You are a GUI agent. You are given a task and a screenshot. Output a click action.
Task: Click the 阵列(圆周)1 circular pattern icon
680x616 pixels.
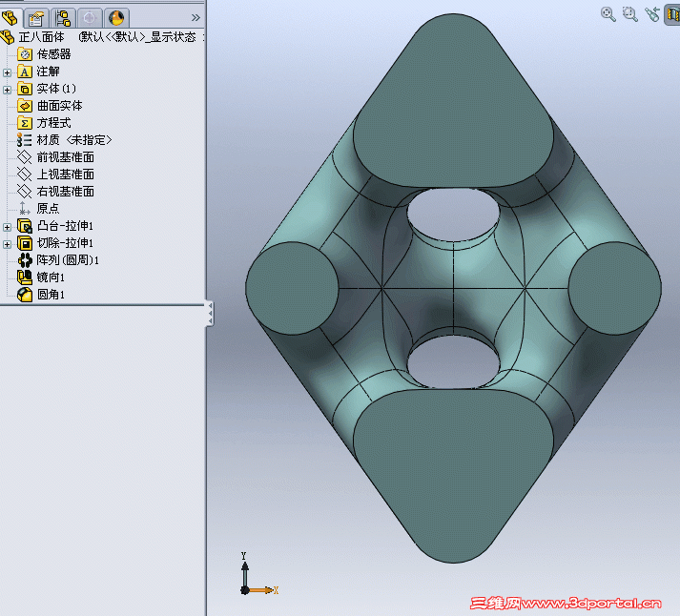point(25,260)
